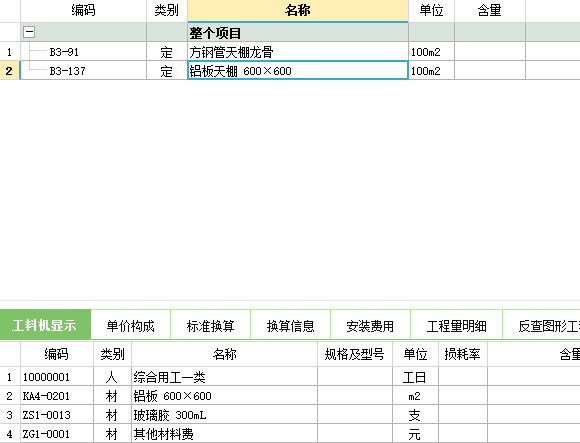Open the 标准换算 tab
Screen dimensions: 580x443
click(210, 325)
